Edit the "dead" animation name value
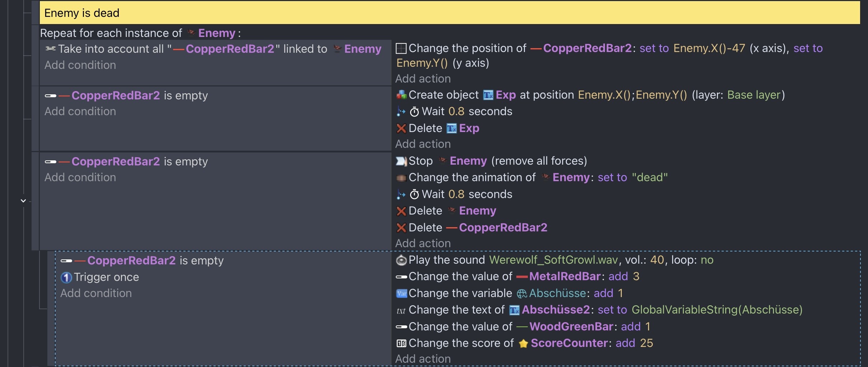 coord(649,177)
